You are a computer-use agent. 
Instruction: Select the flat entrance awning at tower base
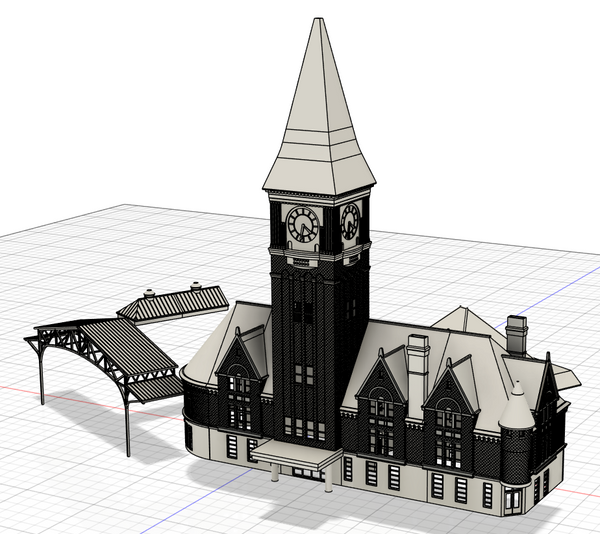click(x=297, y=454)
